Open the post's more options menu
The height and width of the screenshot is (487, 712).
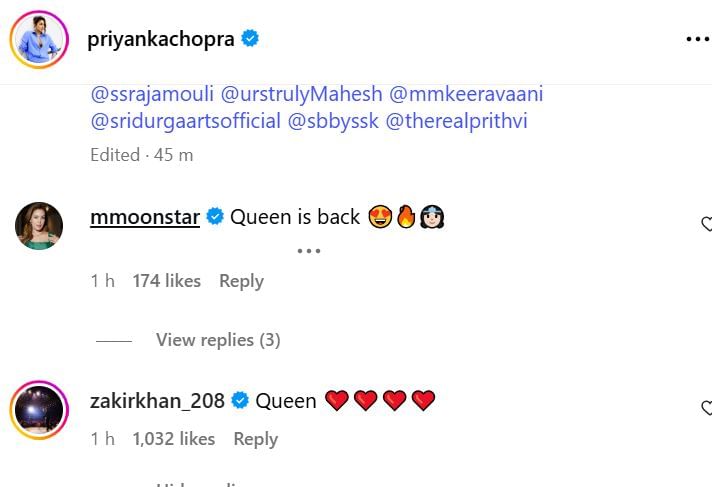[x=696, y=39]
